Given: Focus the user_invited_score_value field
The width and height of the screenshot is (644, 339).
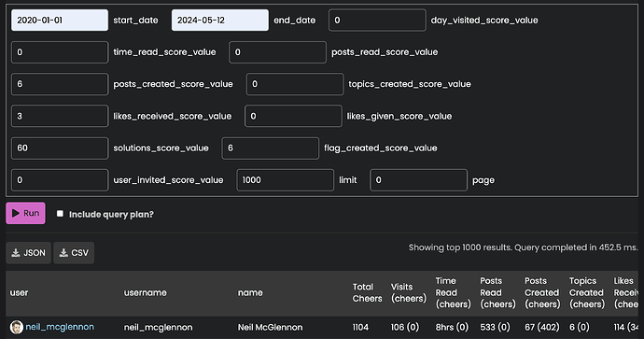Looking at the screenshot, I should pyautogui.click(x=60, y=180).
